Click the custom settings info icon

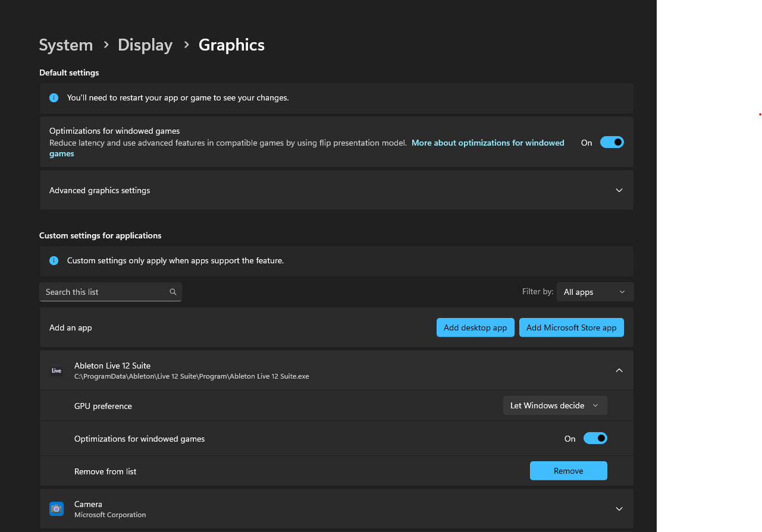54,260
